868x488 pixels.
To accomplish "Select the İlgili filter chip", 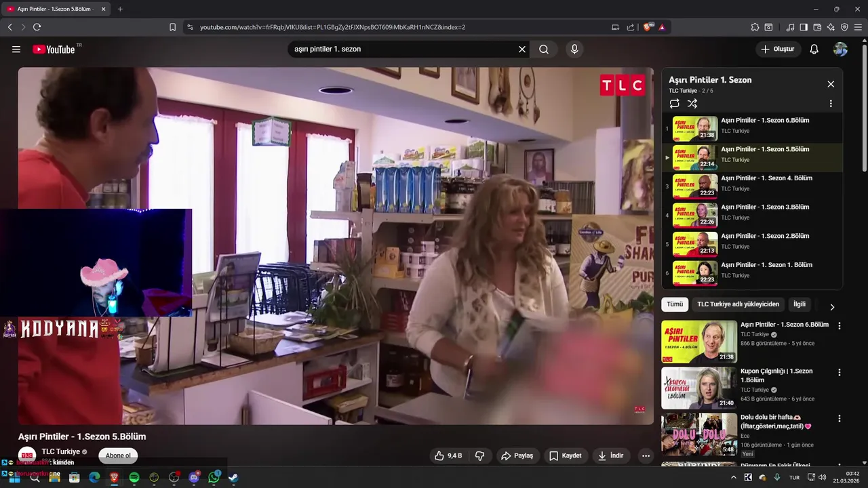I will [x=800, y=304].
